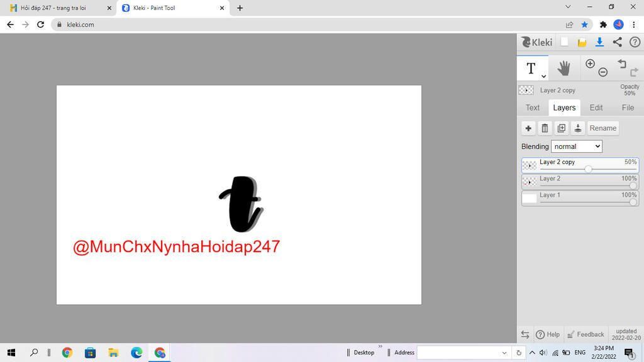Click the updated 2022-02-20 note
The width and height of the screenshot is (644, 362).
coord(626,334)
